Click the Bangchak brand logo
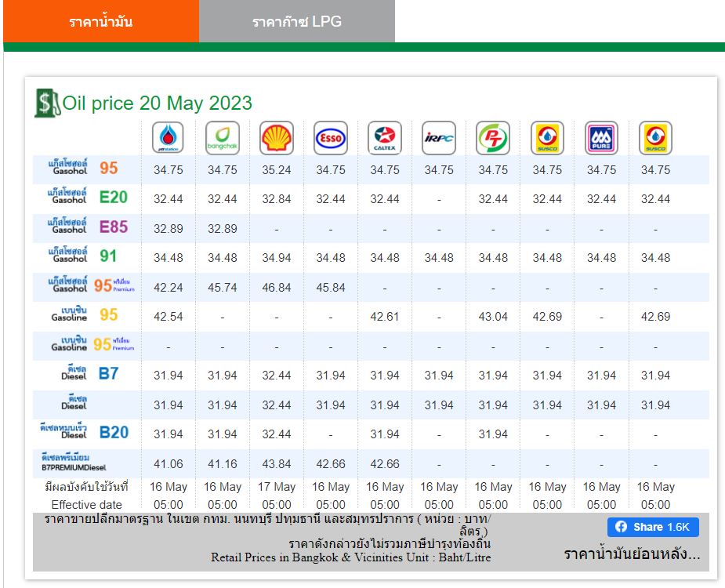Screen dimensions: 725x588 coord(223,137)
